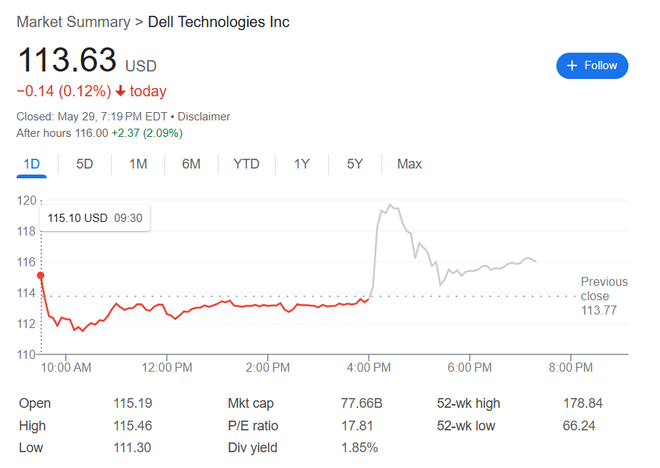Show the 6M price history tab
This screenshot has width=660, height=468.
191,164
